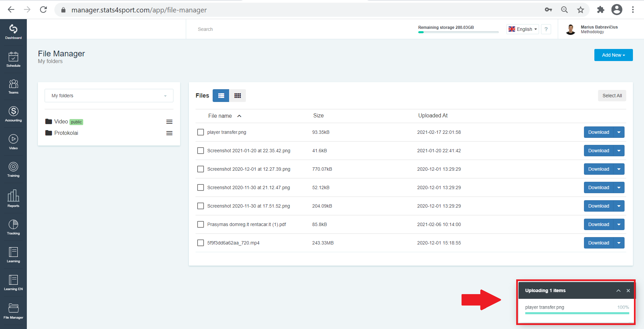Open the hamburger menu for Protokolai folder
The height and width of the screenshot is (329, 644).
point(169,133)
